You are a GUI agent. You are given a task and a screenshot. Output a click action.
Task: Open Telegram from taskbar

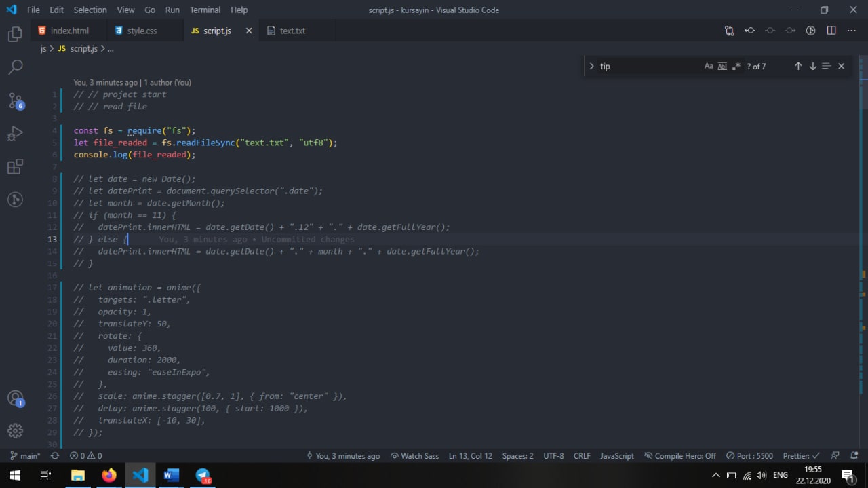point(203,475)
